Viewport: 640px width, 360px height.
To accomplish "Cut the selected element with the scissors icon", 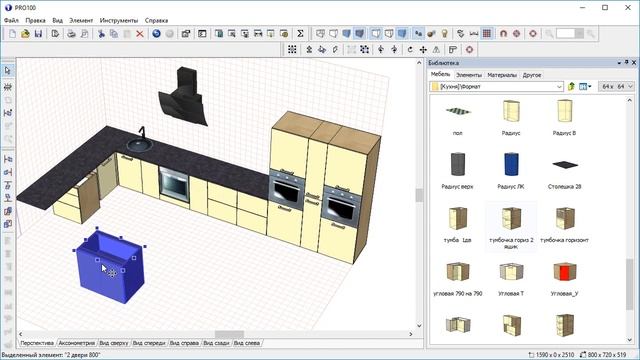I will point(101,34).
